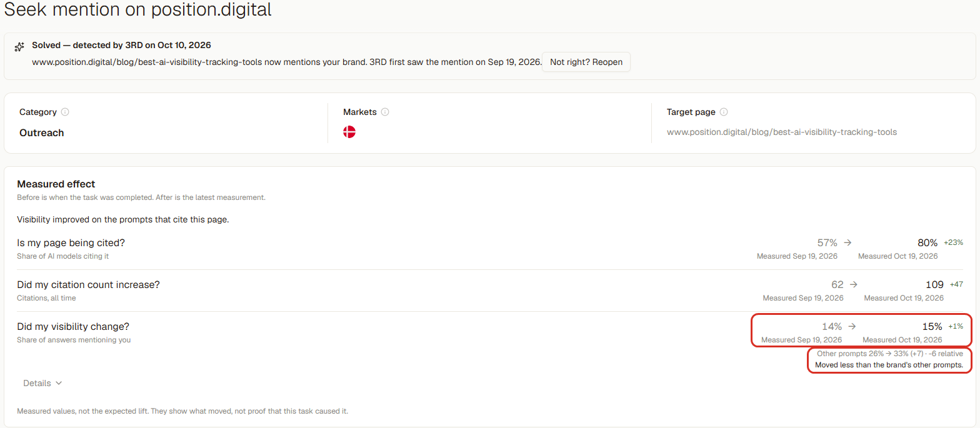Open the info icon next to Markets
The height and width of the screenshot is (428, 980).
click(x=385, y=112)
